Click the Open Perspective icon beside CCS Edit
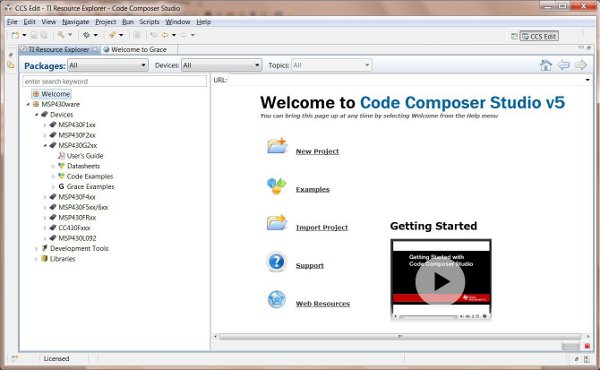600x370 pixels. [x=514, y=36]
